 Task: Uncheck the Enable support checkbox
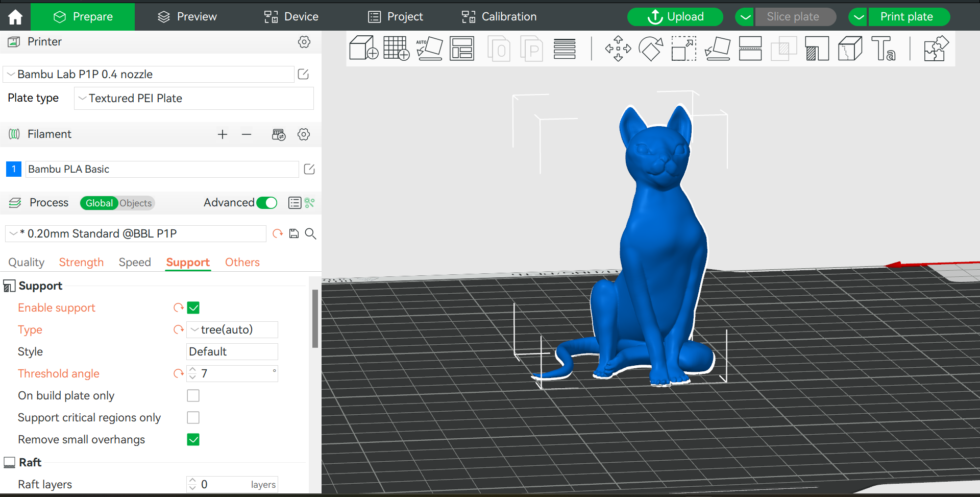click(193, 307)
